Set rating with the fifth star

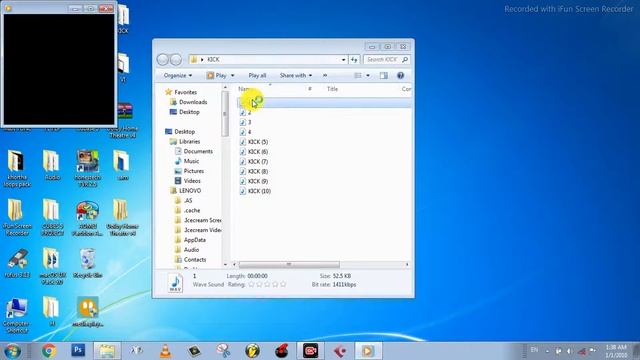pyautogui.click(x=283, y=284)
